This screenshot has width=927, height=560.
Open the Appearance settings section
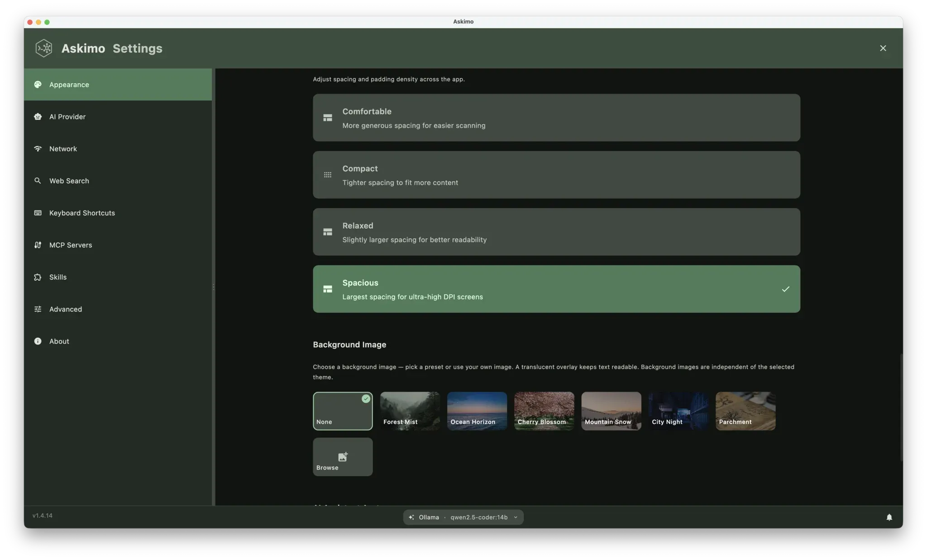118,85
